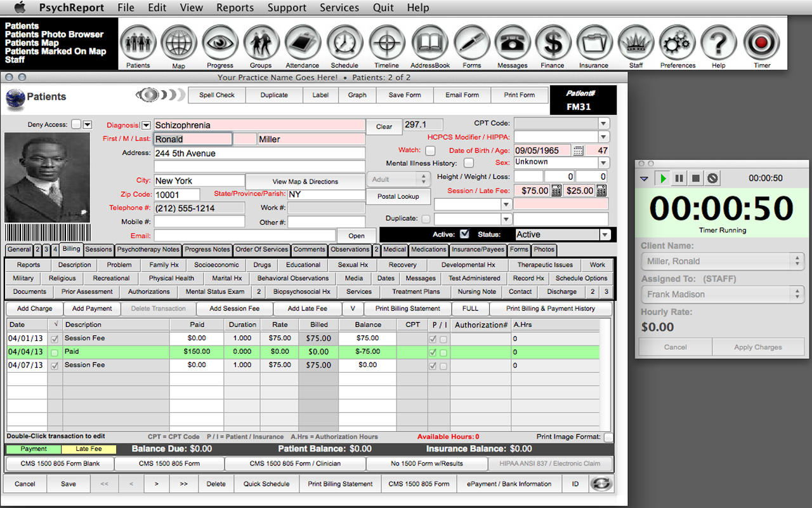Click calculator icon next to $75.00 session fee
Viewport: 812px width, 508px height.
[x=556, y=190]
